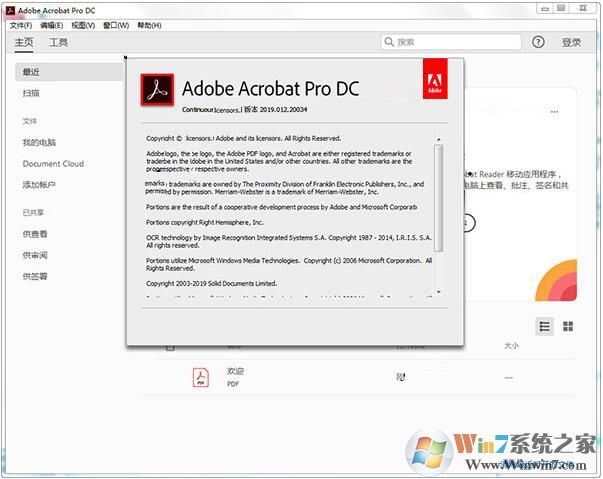The height and width of the screenshot is (479, 603).
Task: Open 我的电脑 in the sidebar
Action: coord(39,142)
